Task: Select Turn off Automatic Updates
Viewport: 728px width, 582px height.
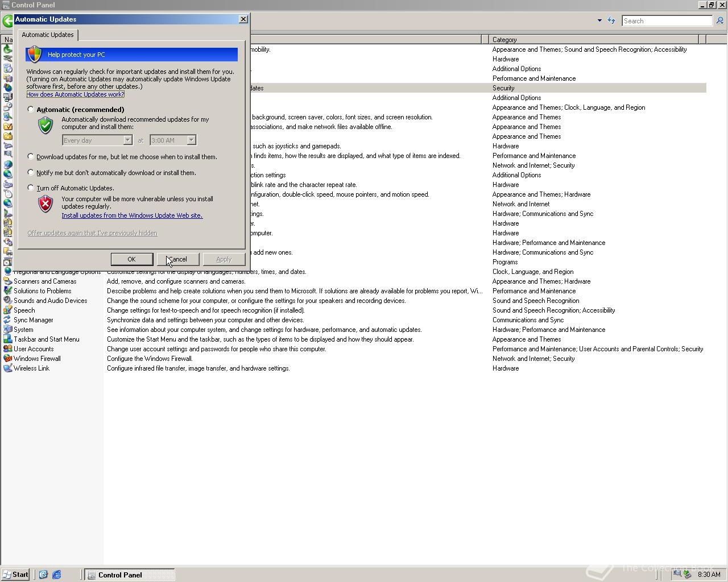Action: [31, 188]
